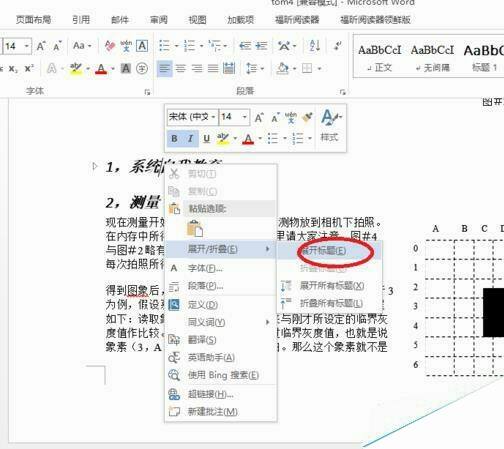Click the ribbon Character Border icon
The image size is (504, 449).
pyautogui.click(x=142, y=46)
